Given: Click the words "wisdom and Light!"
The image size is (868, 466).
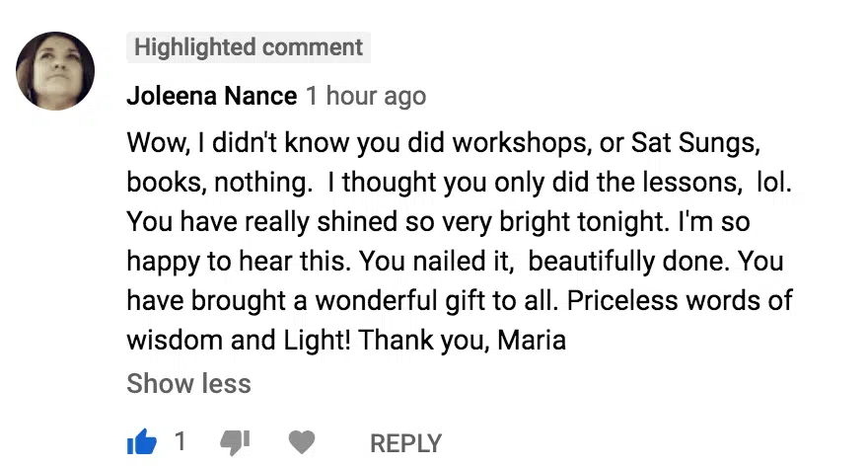Looking at the screenshot, I should click(239, 341).
